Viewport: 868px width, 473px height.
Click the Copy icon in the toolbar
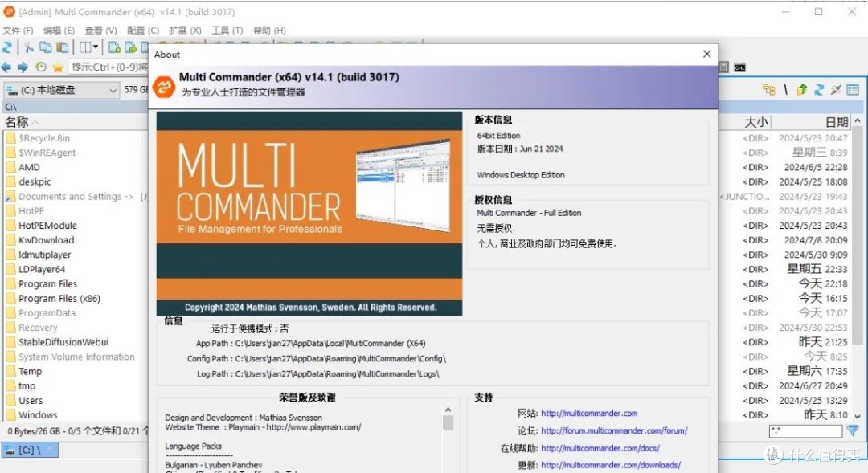(45, 47)
